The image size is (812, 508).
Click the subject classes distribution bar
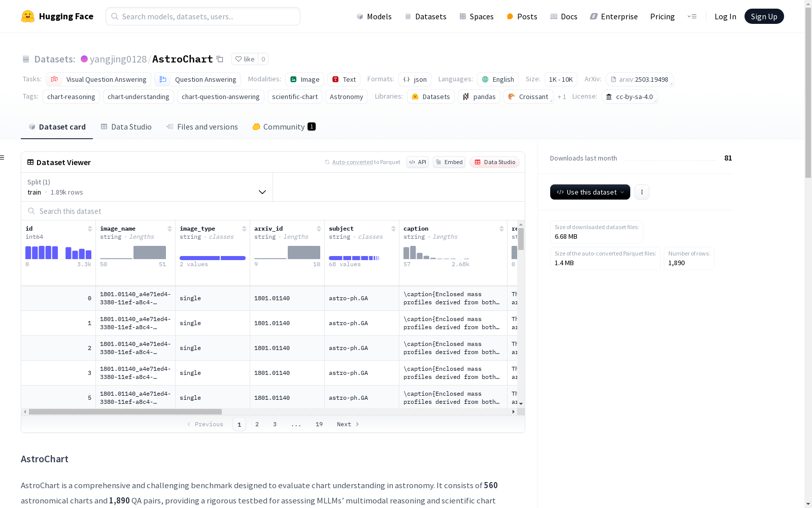point(354,258)
